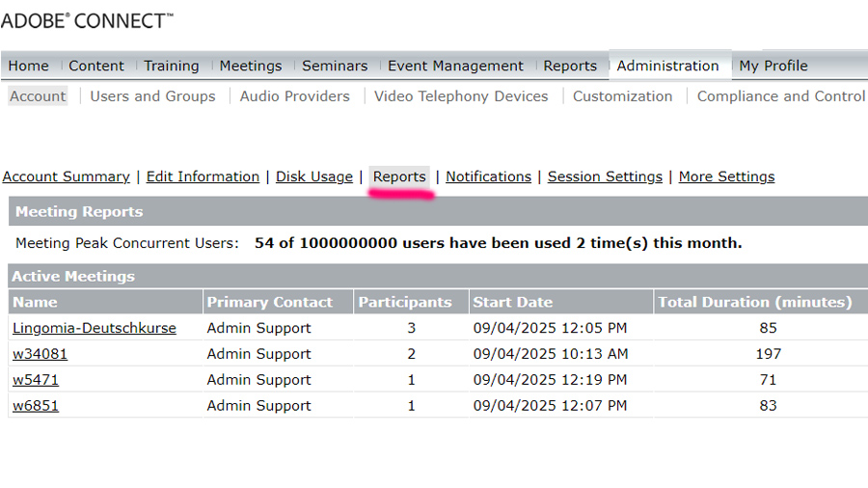This screenshot has height=488, width=868.
Task: Go to Session Settings
Action: pyautogui.click(x=605, y=176)
